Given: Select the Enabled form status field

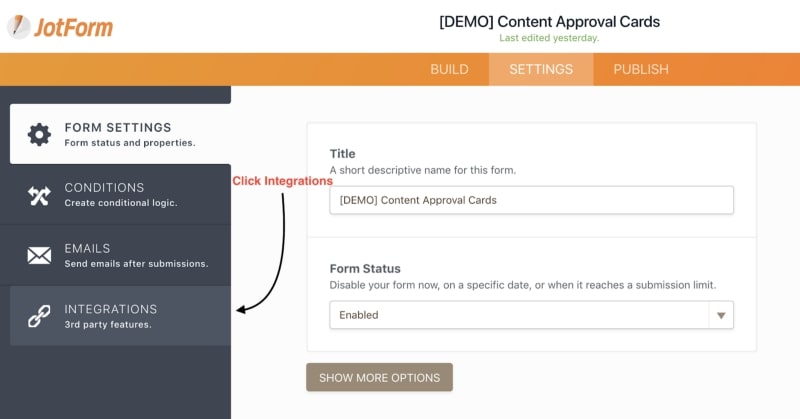Looking at the screenshot, I should pos(518,315).
